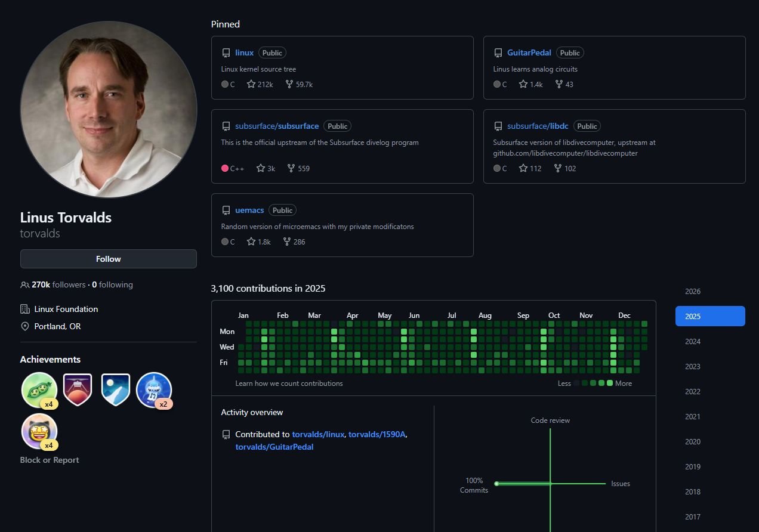Click the Code review axis label
Viewport: 759px width, 532px height.
point(550,420)
